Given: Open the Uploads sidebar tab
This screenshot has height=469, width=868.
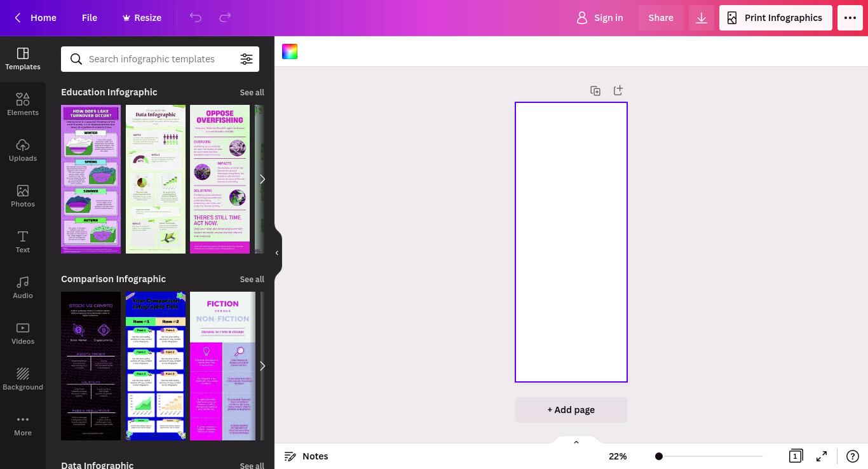Looking at the screenshot, I should pyautogui.click(x=23, y=150).
